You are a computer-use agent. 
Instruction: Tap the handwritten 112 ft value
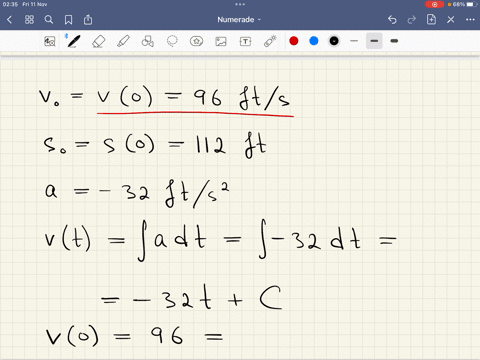[231, 146]
